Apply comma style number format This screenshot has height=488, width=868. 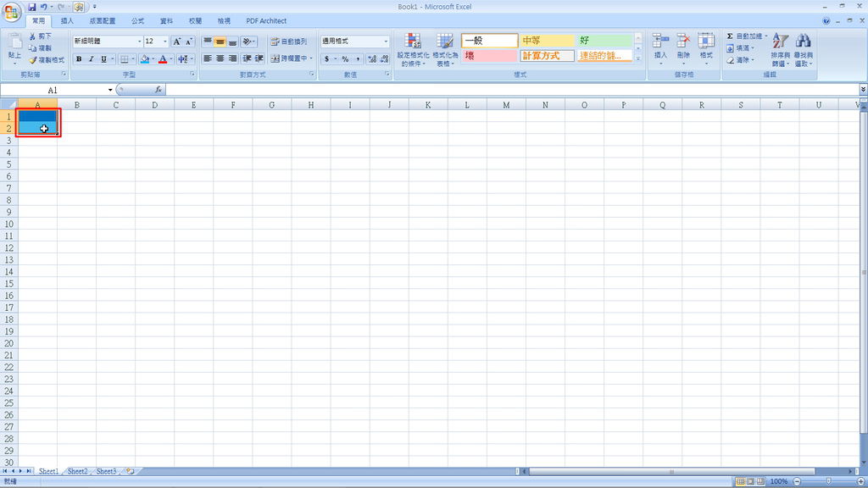tap(358, 59)
